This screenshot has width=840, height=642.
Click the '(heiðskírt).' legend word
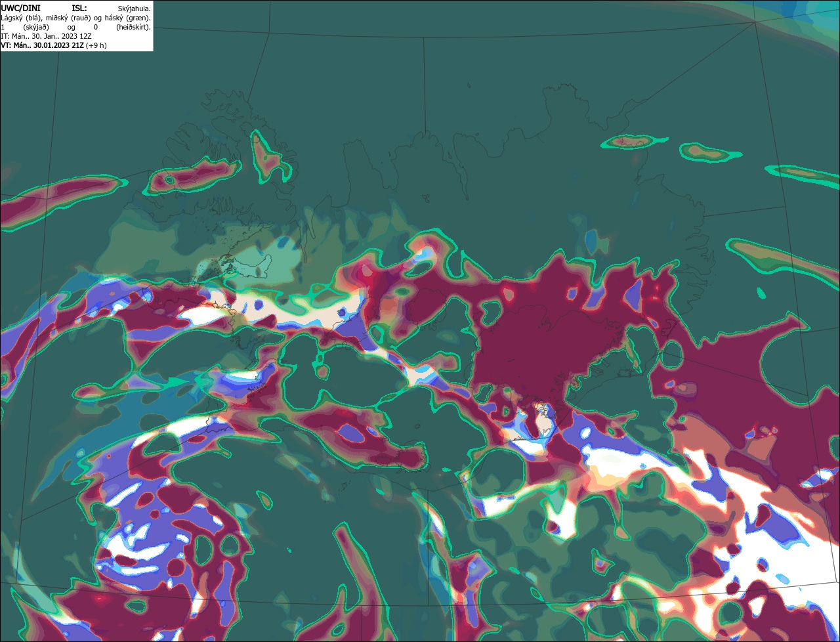[x=134, y=28]
